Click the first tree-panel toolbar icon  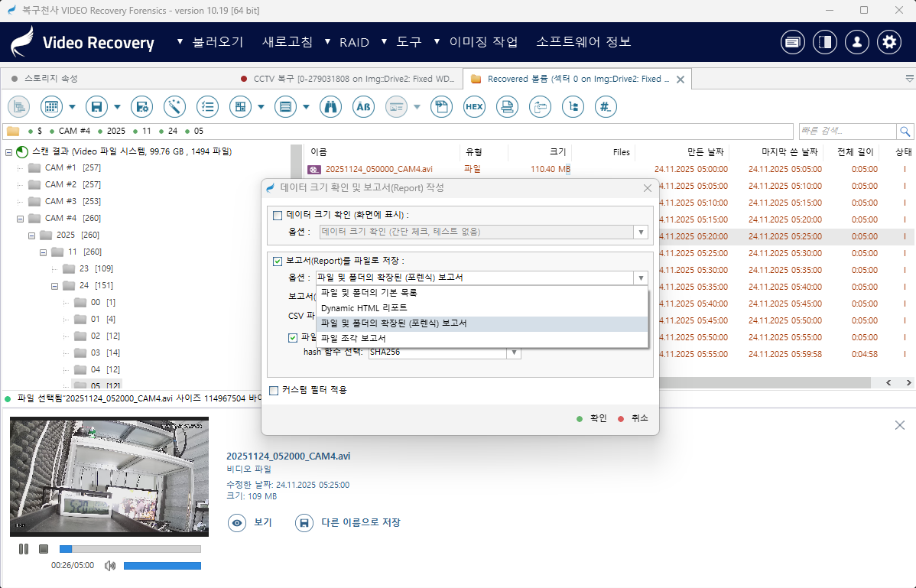[x=18, y=107]
